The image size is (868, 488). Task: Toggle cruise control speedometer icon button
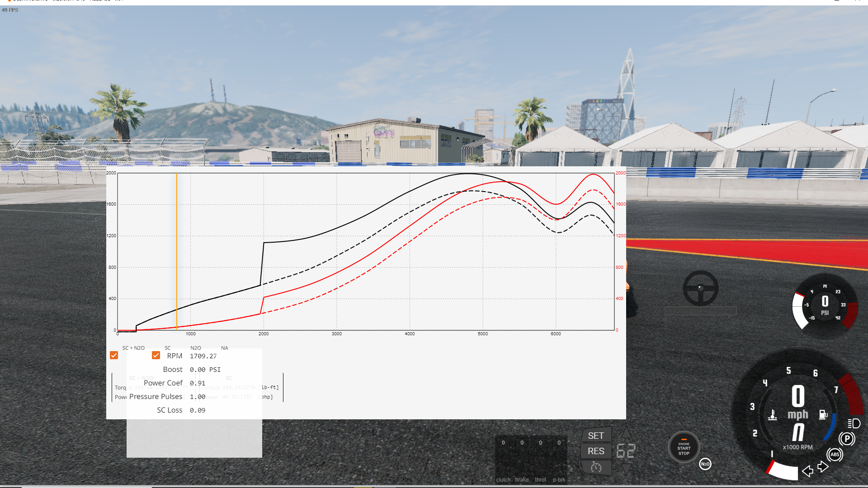tap(596, 468)
